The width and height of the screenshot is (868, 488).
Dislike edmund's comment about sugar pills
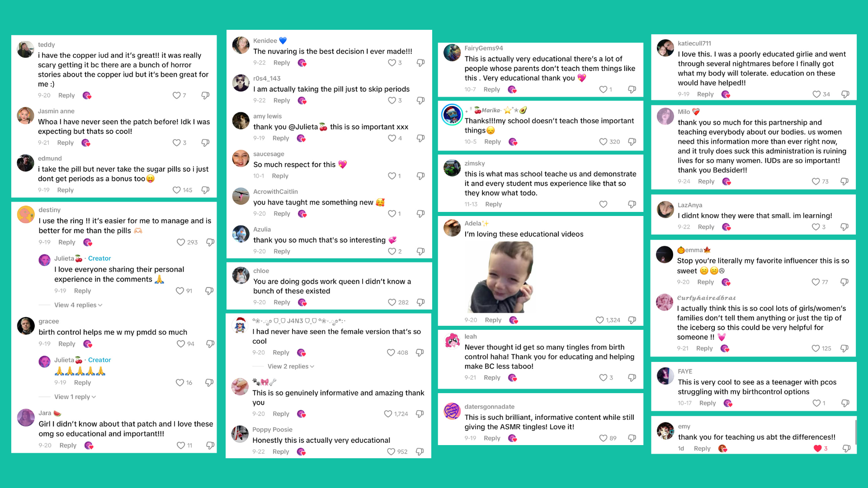coord(205,190)
